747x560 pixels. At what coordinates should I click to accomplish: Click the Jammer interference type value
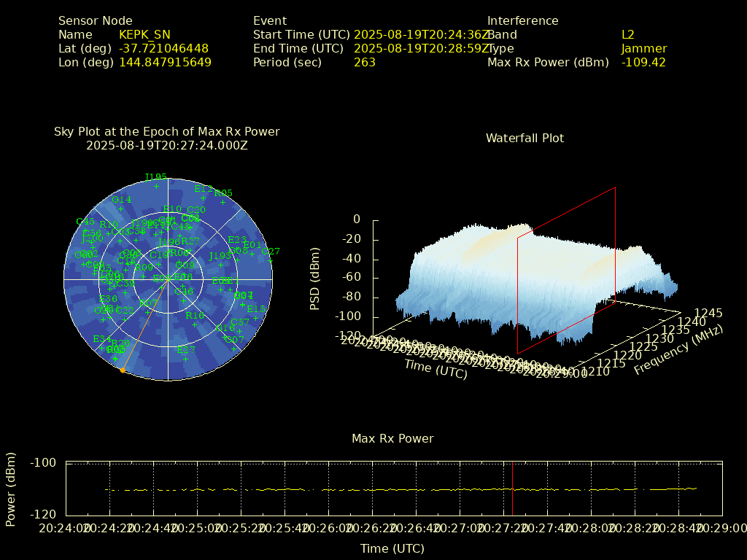point(643,48)
